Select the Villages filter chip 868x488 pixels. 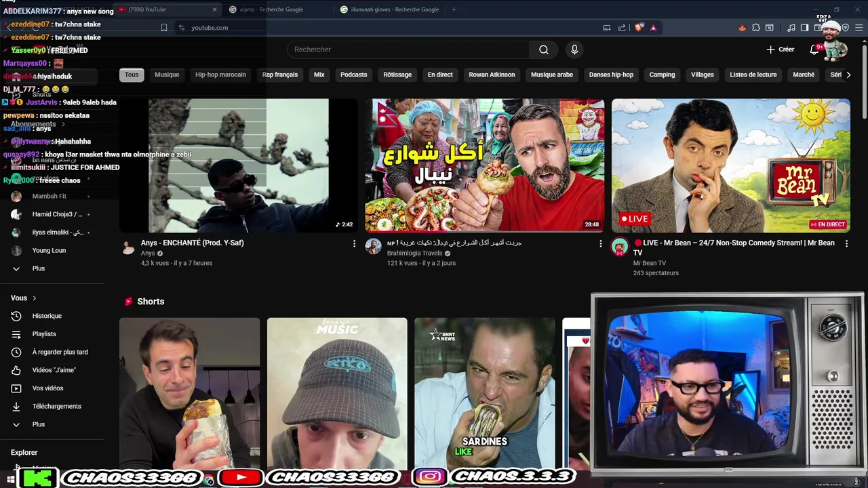point(703,75)
